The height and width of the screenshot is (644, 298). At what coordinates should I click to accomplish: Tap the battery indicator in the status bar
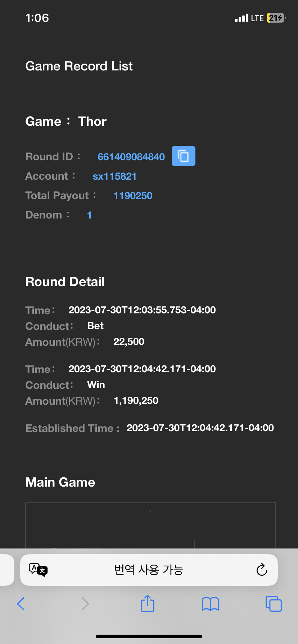click(x=276, y=18)
